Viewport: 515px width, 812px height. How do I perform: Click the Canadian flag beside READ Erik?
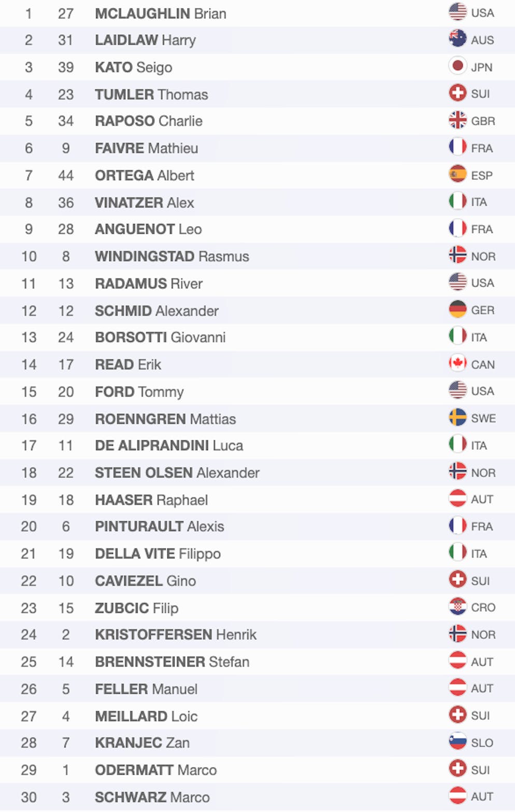tap(457, 363)
